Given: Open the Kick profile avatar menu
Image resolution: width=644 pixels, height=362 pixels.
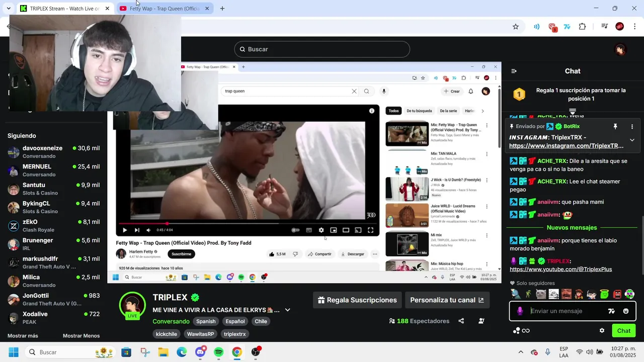Looking at the screenshot, I should 620,49.
